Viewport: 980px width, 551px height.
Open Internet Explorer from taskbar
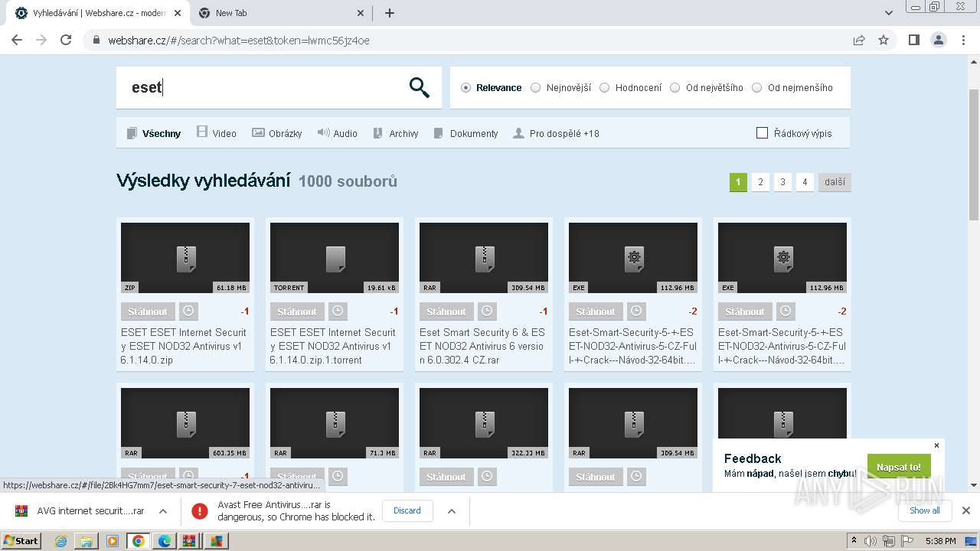(x=60, y=541)
